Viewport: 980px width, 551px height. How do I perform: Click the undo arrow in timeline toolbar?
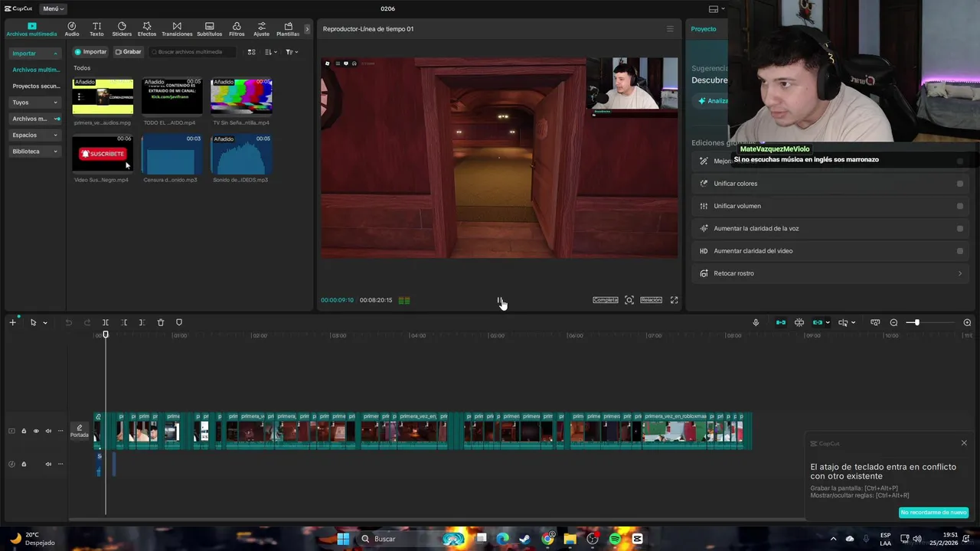pos(68,322)
